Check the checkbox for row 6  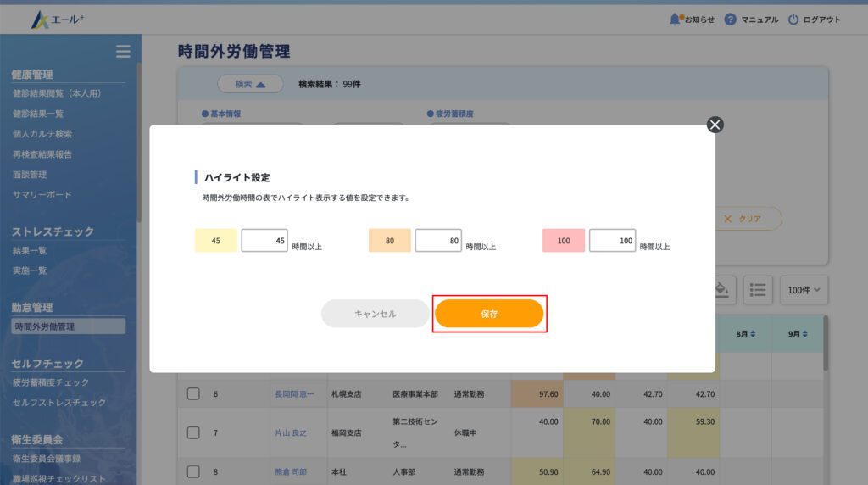[x=193, y=394]
